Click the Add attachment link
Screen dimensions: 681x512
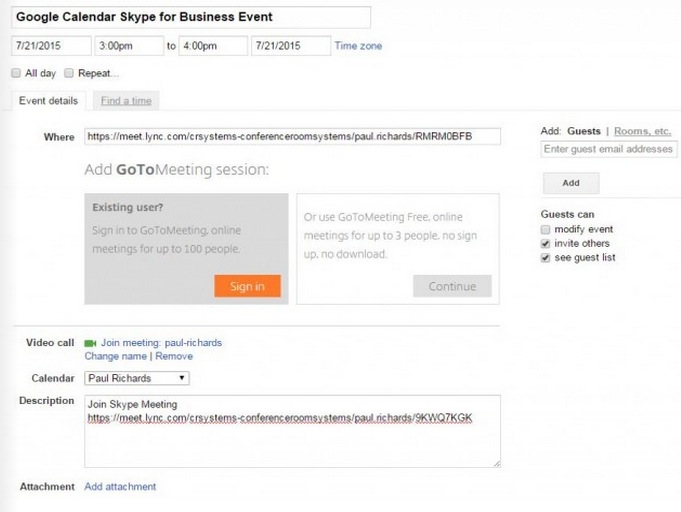[x=120, y=486]
